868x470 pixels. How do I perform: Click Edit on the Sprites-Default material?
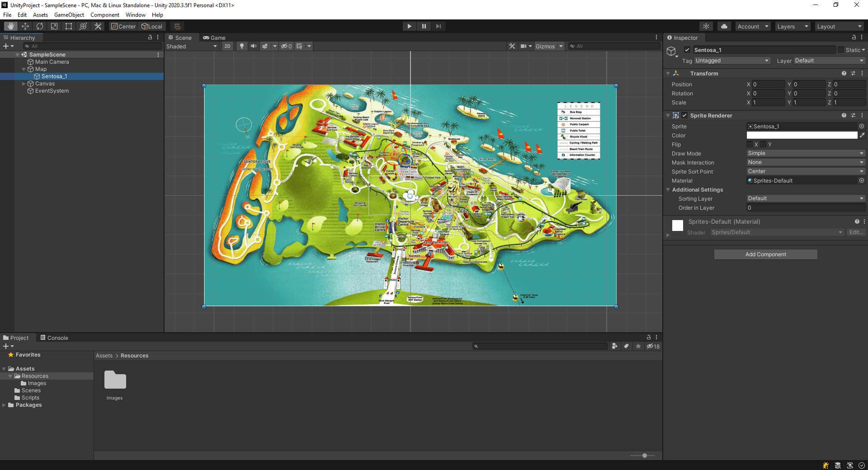tap(856, 232)
